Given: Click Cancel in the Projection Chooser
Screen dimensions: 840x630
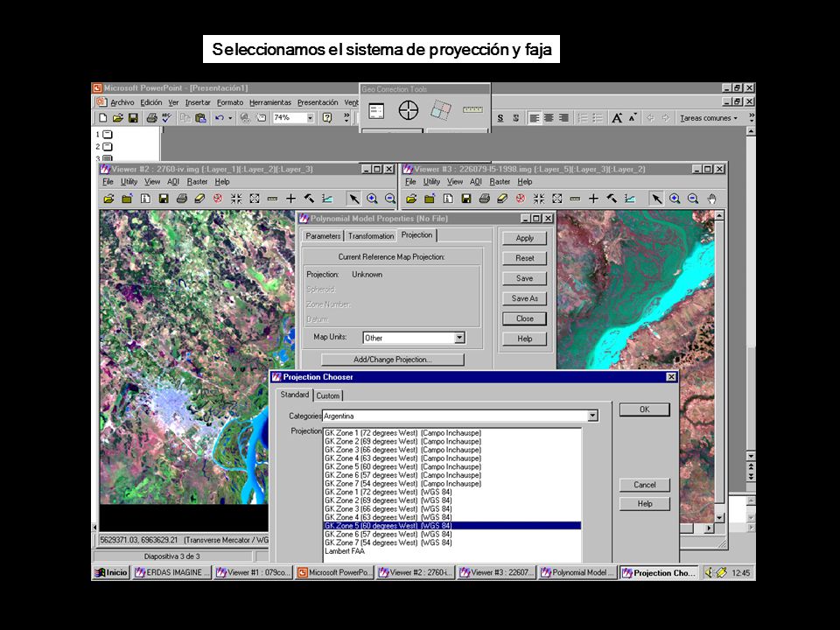Looking at the screenshot, I should coord(645,485).
